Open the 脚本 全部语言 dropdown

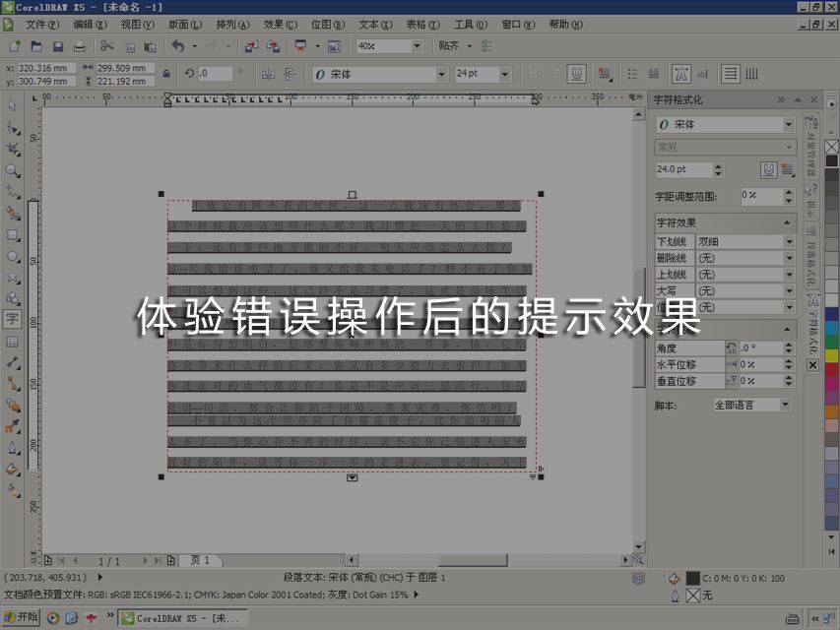click(x=786, y=405)
